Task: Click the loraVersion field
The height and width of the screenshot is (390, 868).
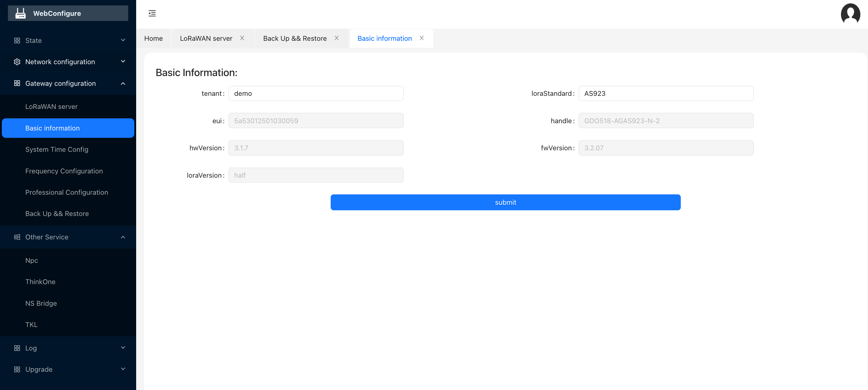Action: coord(316,175)
